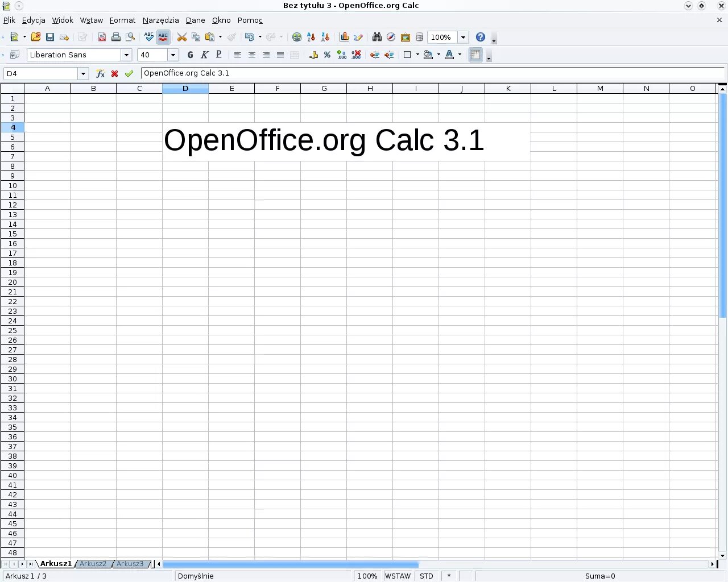Apply the font color button
The height and width of the screenshot is (582, 728).
coord(449,55)
